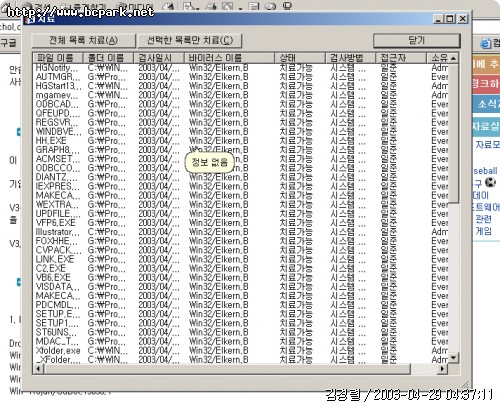Select the AUTMGR... file row
Viewport: 500px width, 407px height.
click(x=241, y=77)
